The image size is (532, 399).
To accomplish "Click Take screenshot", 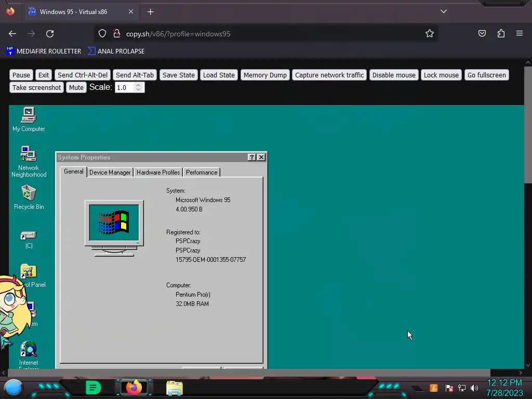I will (x=37, y=87).
